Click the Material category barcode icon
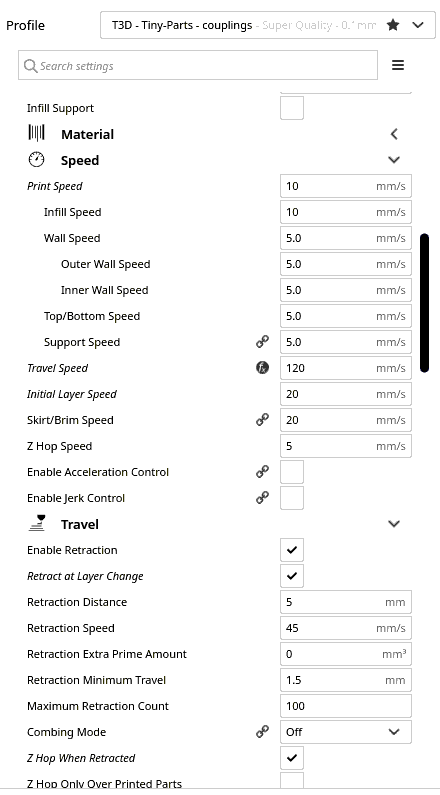This screenshot has height=795, width=440. tap(36, 133)
